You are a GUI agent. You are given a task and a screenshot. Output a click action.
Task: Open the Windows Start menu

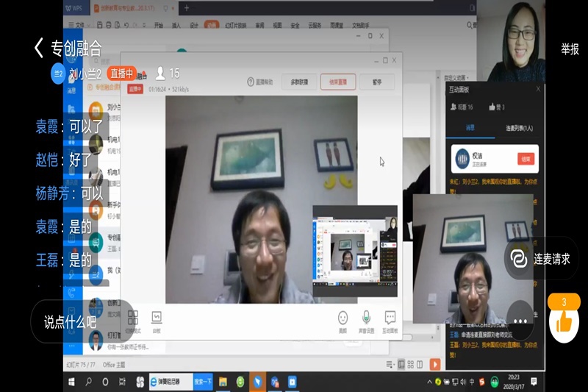point(71,382)
